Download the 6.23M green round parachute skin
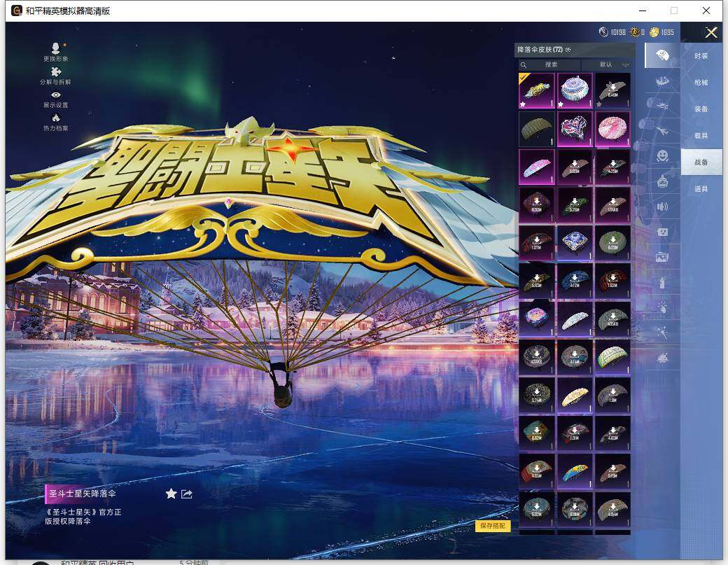 coord(613,243)
